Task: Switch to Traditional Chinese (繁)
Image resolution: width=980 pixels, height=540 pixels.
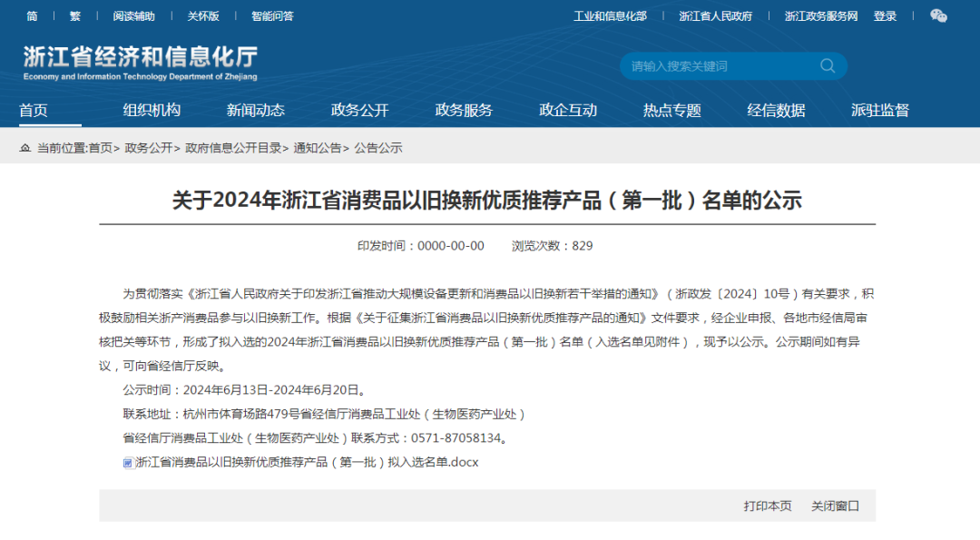Action: pyautogui.click(x=74, y=16)
